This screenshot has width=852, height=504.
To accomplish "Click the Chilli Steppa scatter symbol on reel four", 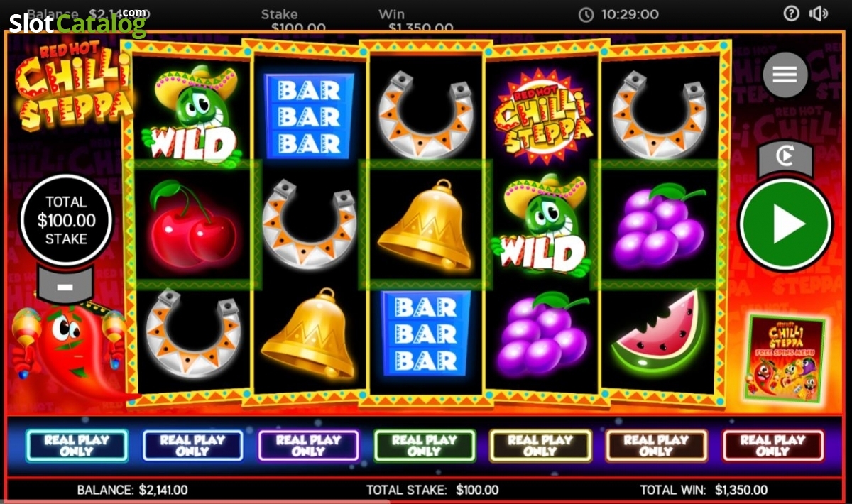I will 543,114.
